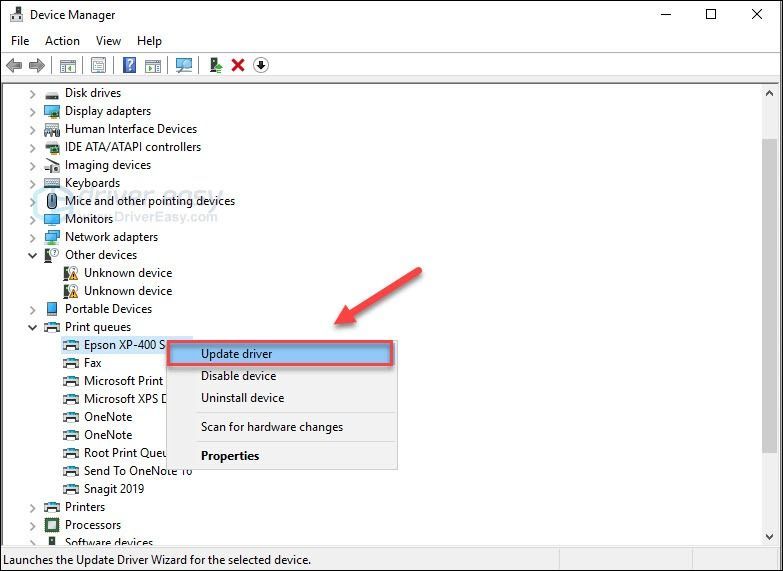Expand the Network adapters chevron
783x571 pixels.
click(32, 238)
